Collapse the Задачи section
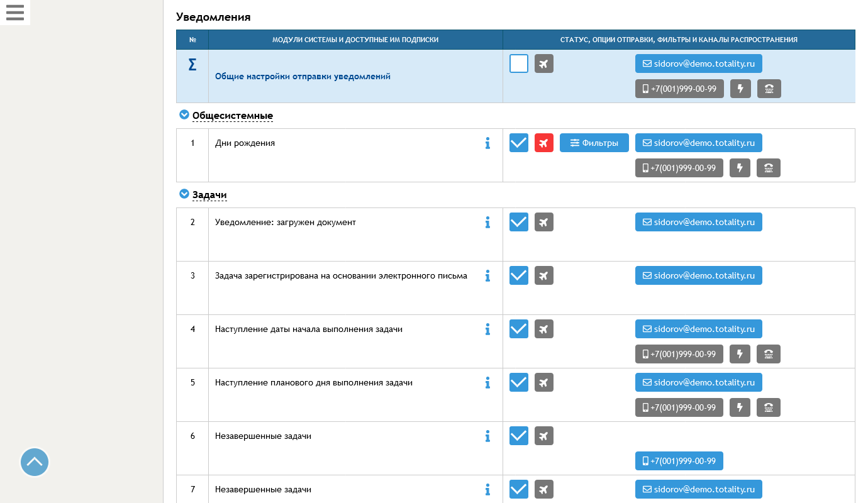The width and height of the screenshot is (868, 503). [184, 194]
